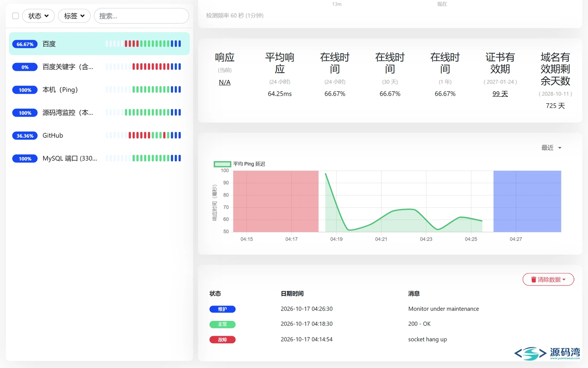The image size is (588, 368).
Task: Select the 百度关键字 monitor row
Action: point(99,67)
